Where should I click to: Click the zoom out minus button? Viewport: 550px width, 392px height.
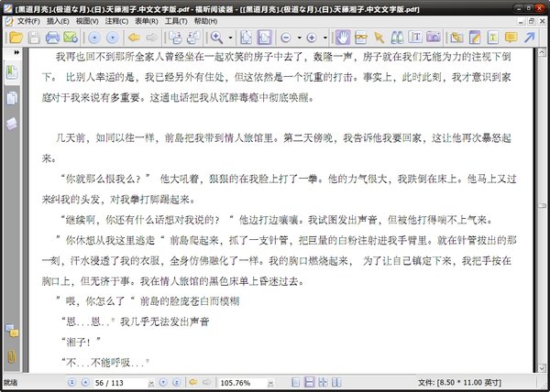[286, 38]
